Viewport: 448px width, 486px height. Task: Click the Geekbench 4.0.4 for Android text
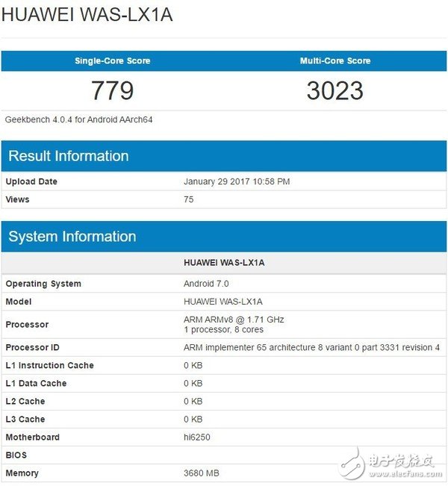pos(79,119)
